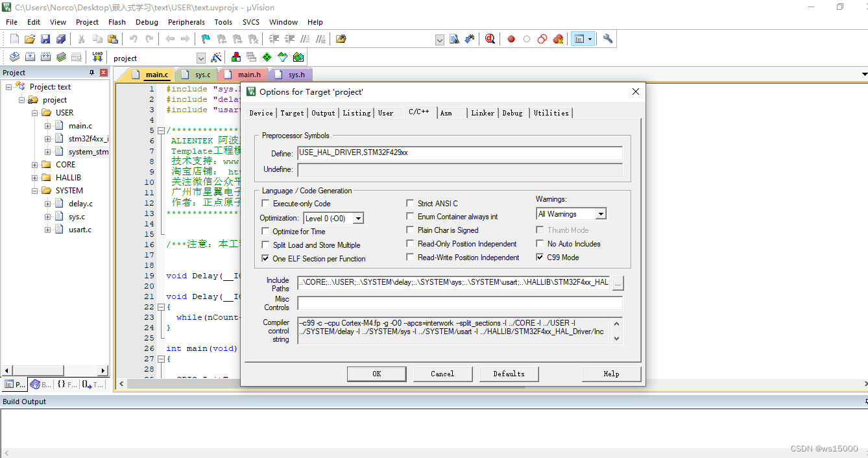Click the Indent selection icon
Image resolution: width=868 pixels, height=458 pixels.
(x=274, y=39)
